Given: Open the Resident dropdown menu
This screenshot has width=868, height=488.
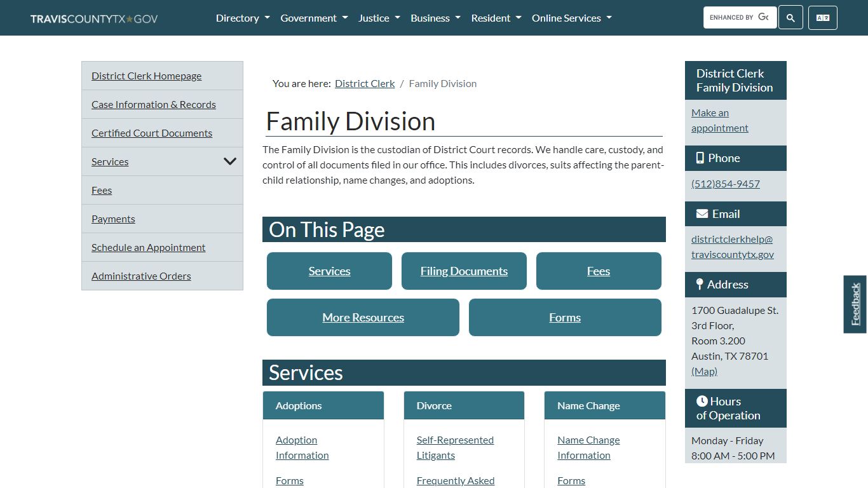Looking at the screenshot, I should point(496,18).
